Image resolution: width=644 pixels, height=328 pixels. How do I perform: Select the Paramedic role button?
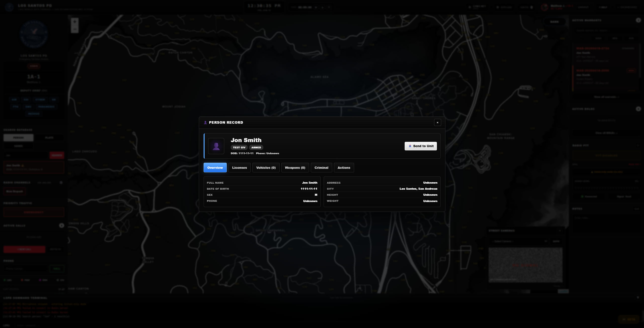46,107
